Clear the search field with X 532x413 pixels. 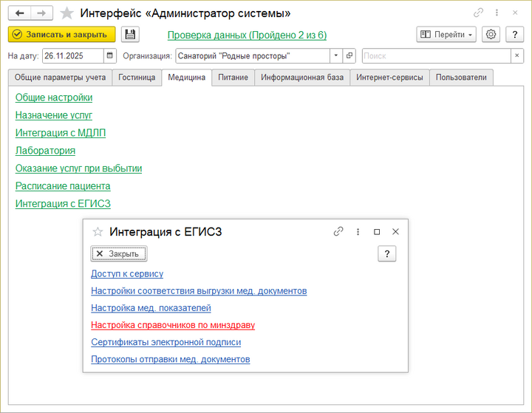pyautogui.click(x=516, y=56)
